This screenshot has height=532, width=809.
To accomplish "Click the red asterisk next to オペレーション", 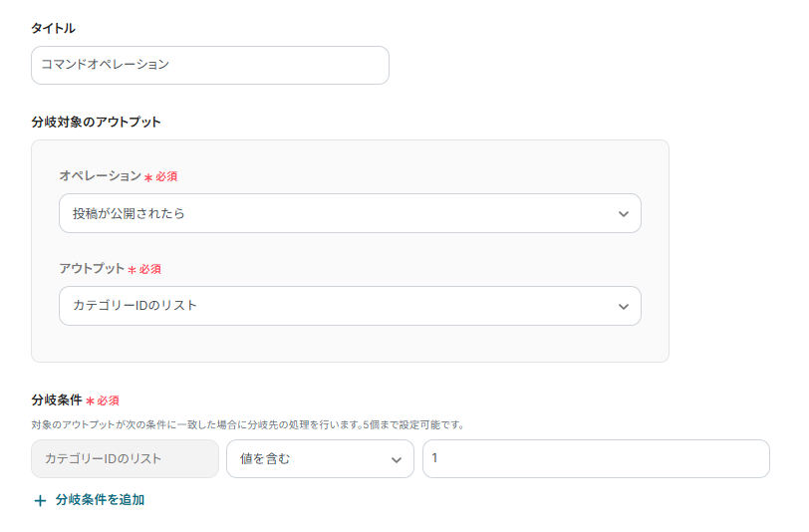I will (148, 177).
